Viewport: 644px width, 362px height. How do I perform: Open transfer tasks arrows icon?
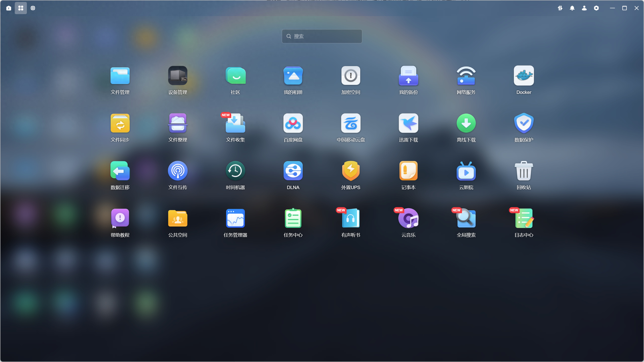(560, 8)
